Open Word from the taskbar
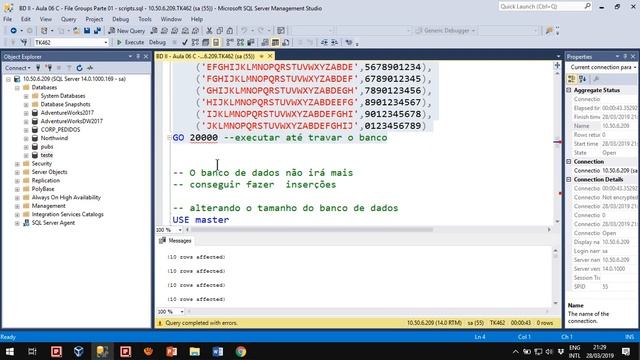This screenshot has width=640, height=360. tap(218, 351)
